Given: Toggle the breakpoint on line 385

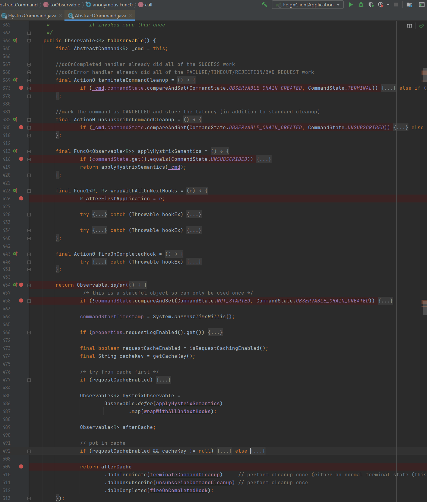Looking at the screenshot, I should pyautogui.click(x=21, y=127).
